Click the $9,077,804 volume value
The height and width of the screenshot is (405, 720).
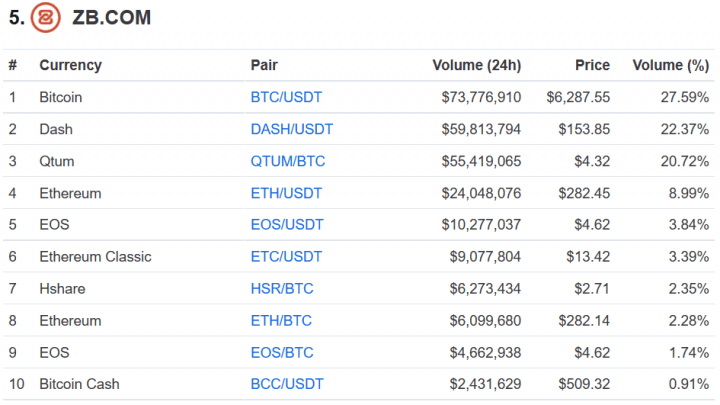(485, 257)
